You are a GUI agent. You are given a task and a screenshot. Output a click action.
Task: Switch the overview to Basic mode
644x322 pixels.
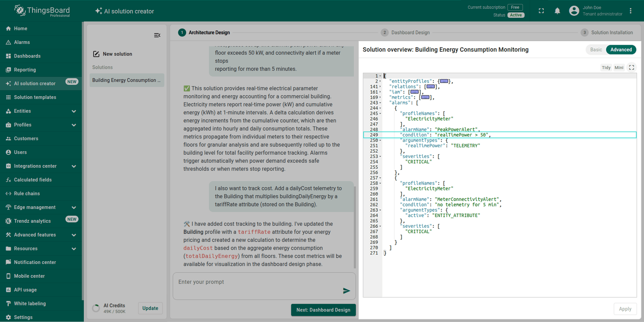596,50
